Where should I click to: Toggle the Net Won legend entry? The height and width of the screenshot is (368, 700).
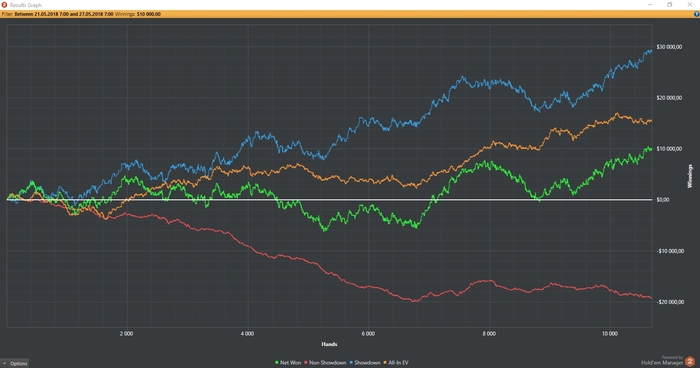(x=288, y=363)
